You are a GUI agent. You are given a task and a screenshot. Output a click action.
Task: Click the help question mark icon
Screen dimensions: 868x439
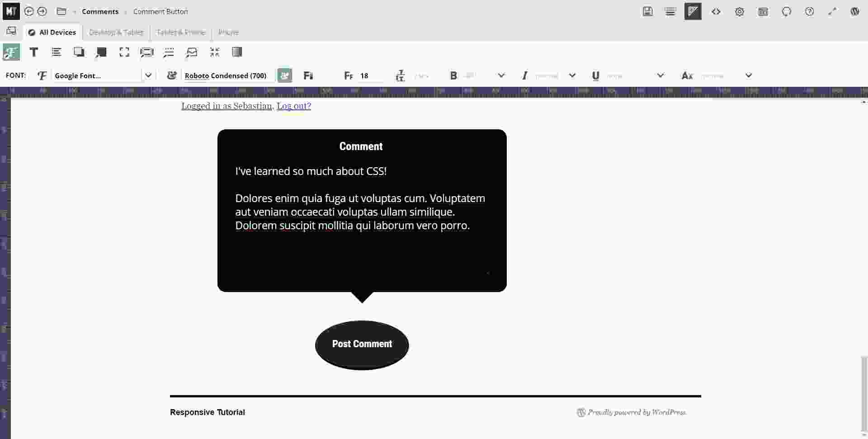(809, 12)
